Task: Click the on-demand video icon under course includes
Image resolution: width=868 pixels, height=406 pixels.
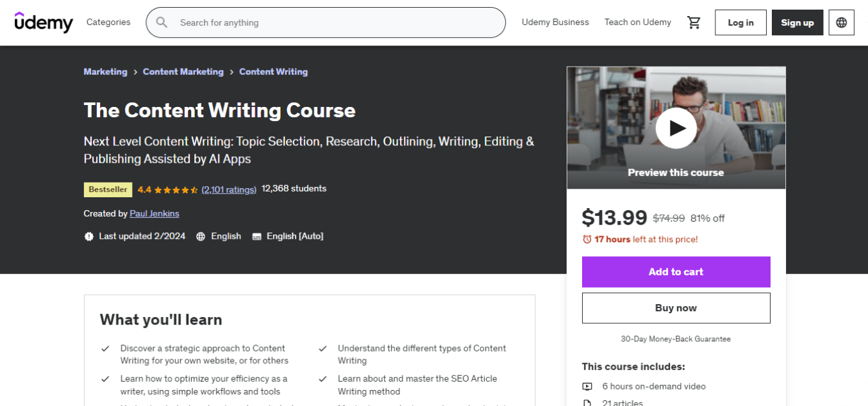Action: point(587,386)
